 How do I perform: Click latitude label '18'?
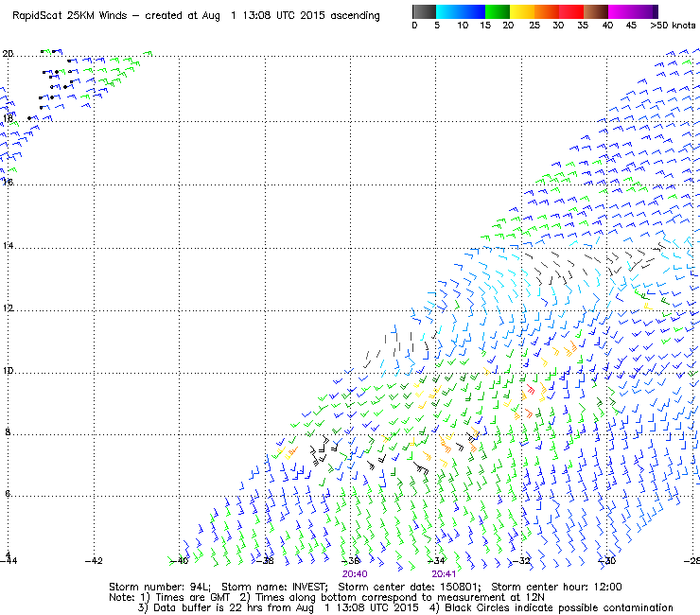[x=8, y=119]
